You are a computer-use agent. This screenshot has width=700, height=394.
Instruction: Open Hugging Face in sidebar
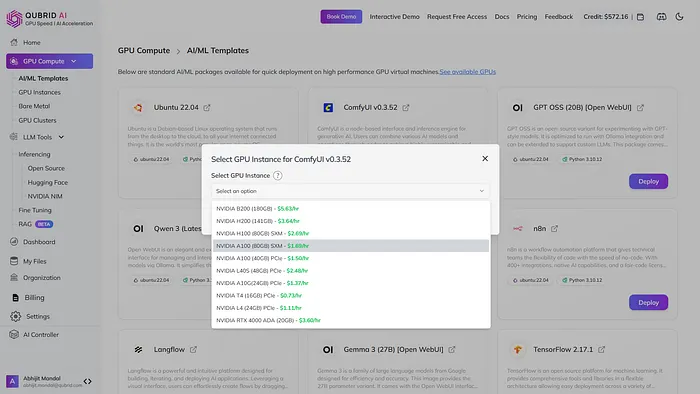tap(48, 182)
